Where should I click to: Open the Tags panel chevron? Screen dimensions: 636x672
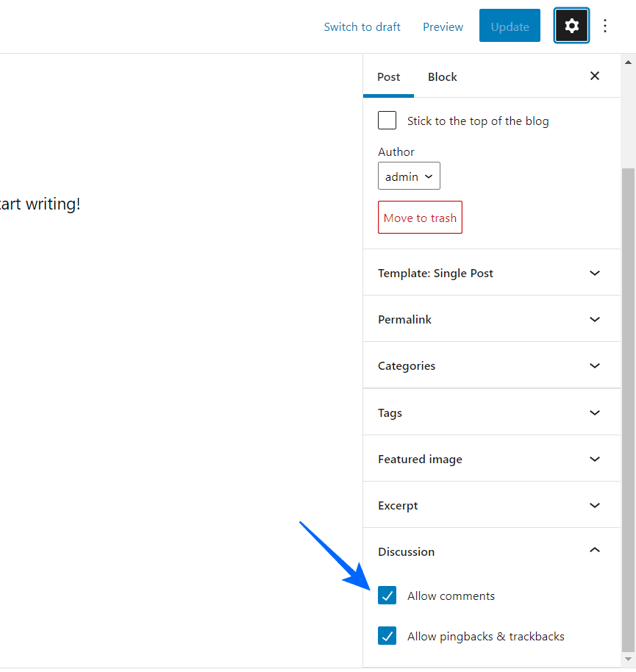pos(594,412)
